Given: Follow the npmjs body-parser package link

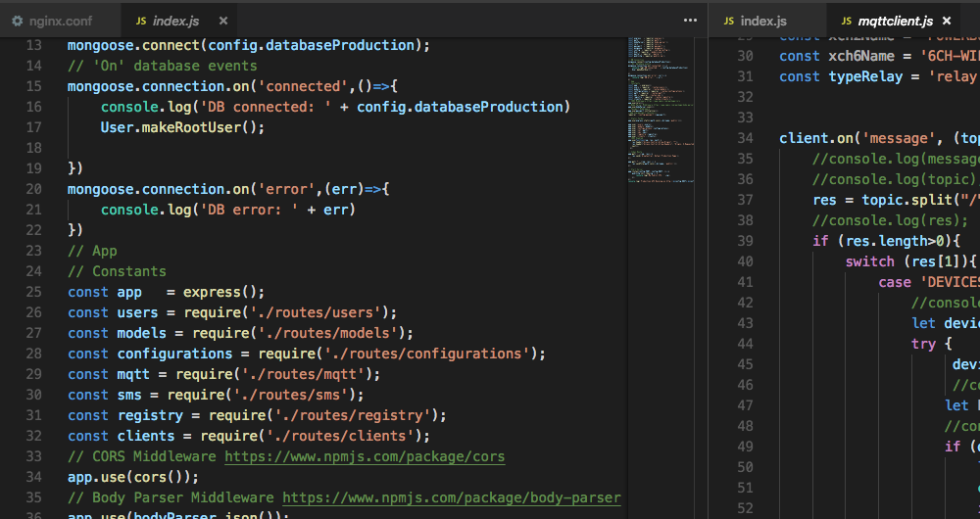Looking at the screenshot, I should click(x=451, y=497).
